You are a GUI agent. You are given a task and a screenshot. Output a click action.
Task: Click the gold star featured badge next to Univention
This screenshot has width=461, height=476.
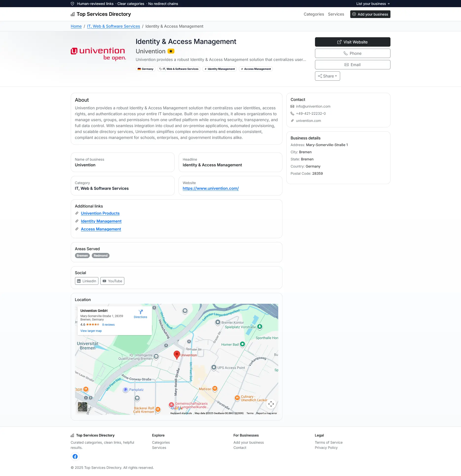click(x=171, y=51)
